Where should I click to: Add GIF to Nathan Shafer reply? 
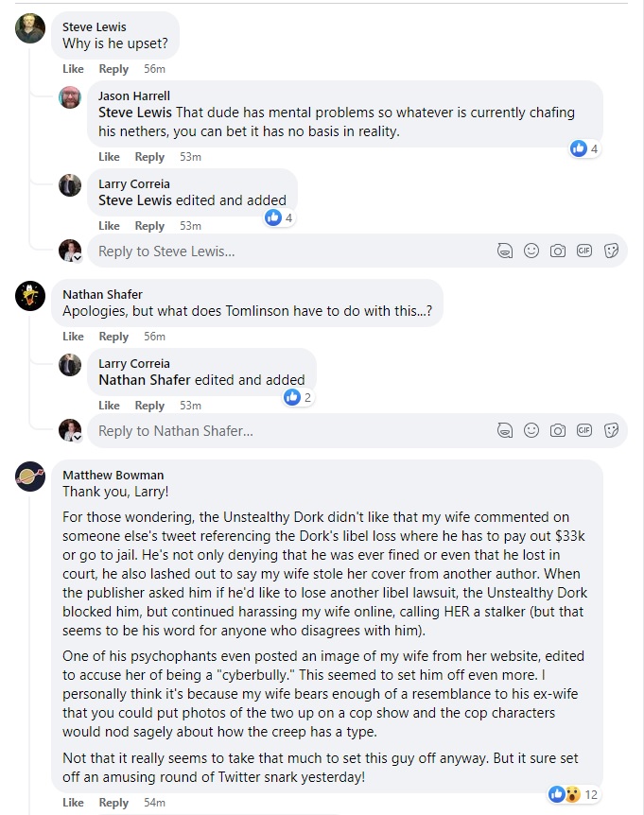click(x=584, y=430)
